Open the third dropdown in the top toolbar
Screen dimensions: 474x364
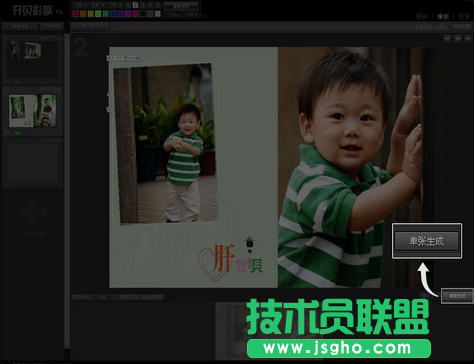coord(116,5)
